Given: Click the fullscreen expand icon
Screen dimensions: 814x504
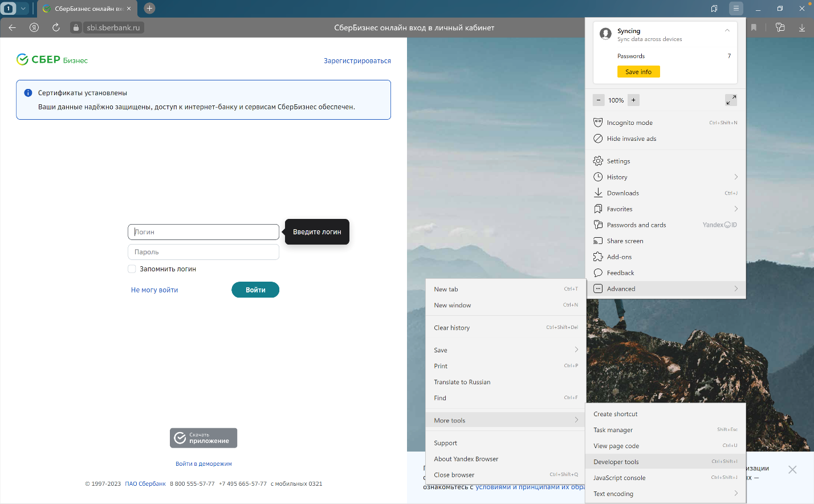Looking at the screenshot, I should pyautogui.click(x=731, y=100).
